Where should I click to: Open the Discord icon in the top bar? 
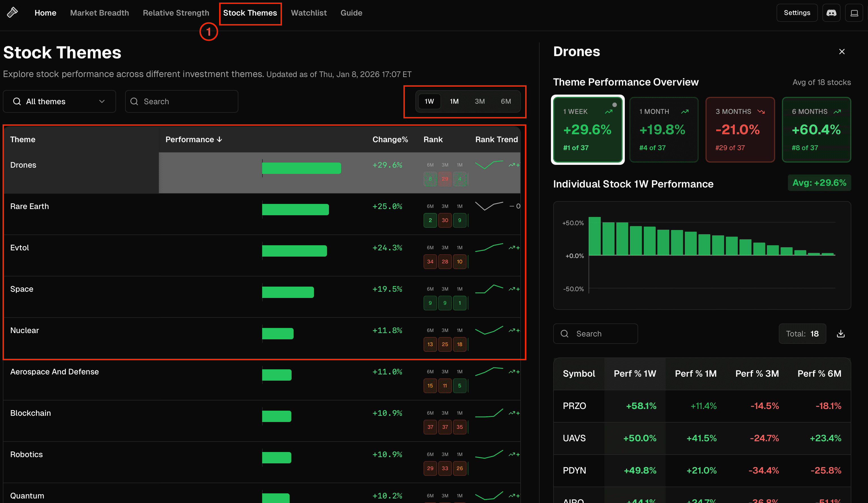point(831,13)
